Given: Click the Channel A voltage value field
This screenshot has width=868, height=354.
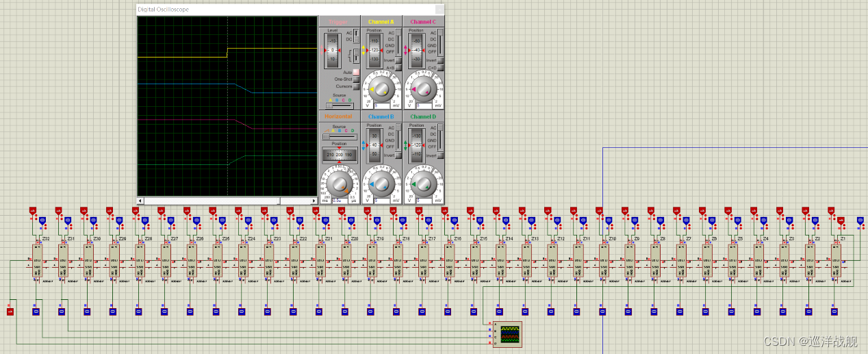Looking at the screenshot, I should point(381,105).
